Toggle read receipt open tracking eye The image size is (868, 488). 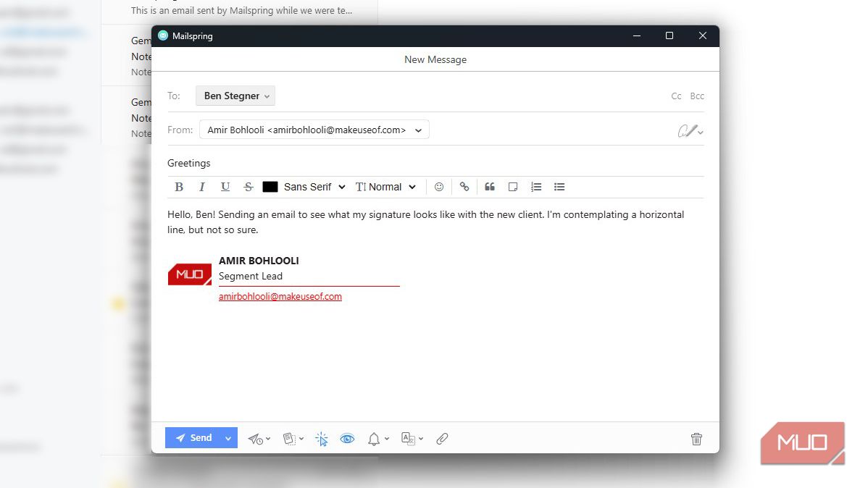[347, 439]
